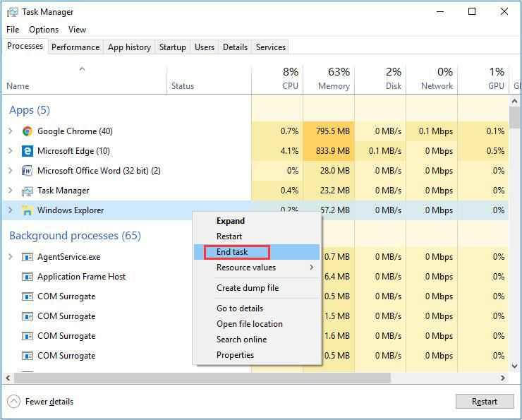Sort by the Status column header
This screenshot has height=420, width=522.
pyautogui.click(x=209, y=80)
